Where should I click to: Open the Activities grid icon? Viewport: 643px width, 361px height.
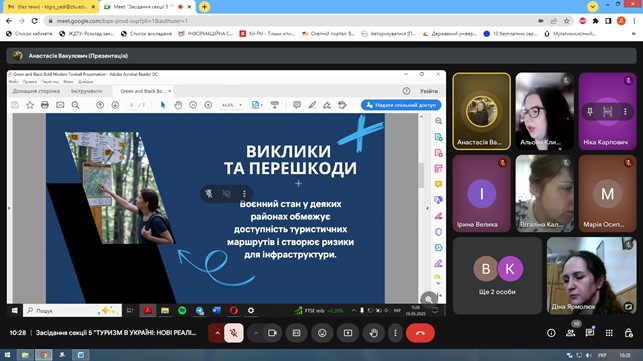coord(609,333)
